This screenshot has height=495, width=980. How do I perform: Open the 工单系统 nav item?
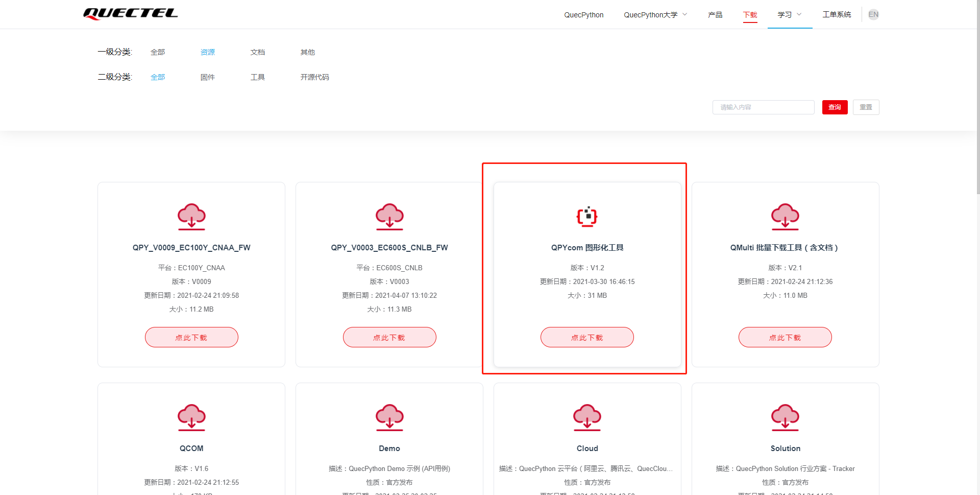tap(837, 15)
